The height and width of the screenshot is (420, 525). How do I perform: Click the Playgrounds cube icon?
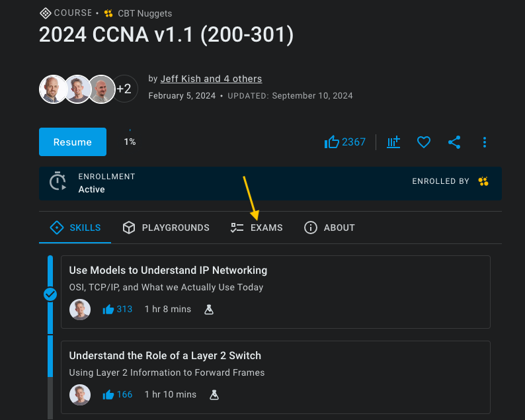(x=128, y=228)
